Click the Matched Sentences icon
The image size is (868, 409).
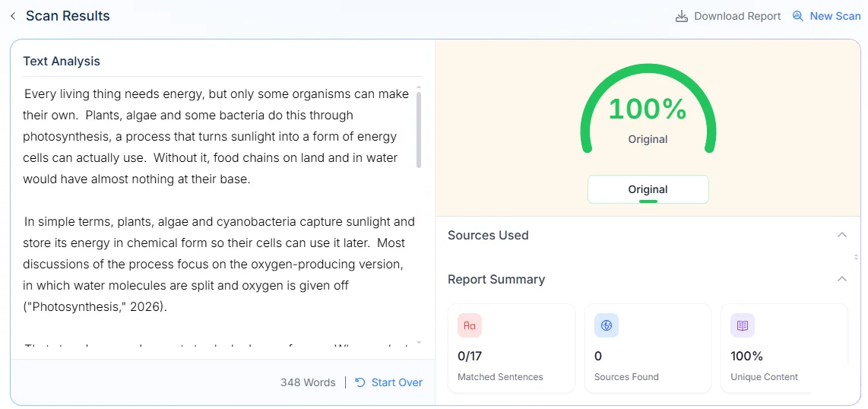(x=470, y=325)
